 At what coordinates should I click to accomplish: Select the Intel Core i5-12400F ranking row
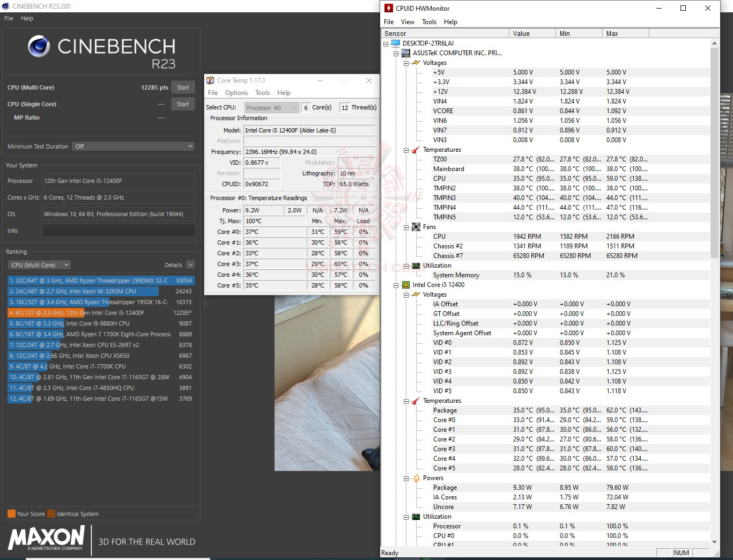[x=101, y=313]
